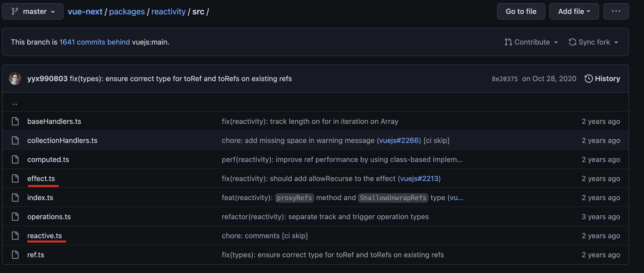Expand the Contribute dropdown

click(x=531, y=42)
